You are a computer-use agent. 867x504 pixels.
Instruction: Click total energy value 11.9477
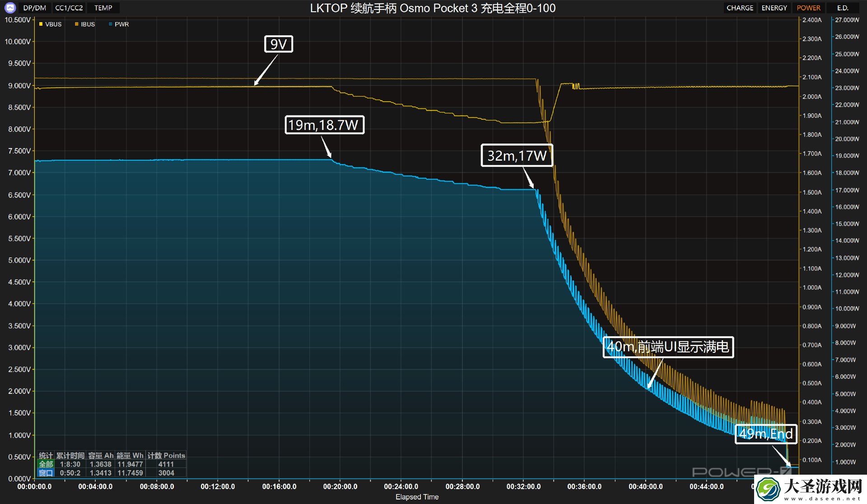coord(130,464)
